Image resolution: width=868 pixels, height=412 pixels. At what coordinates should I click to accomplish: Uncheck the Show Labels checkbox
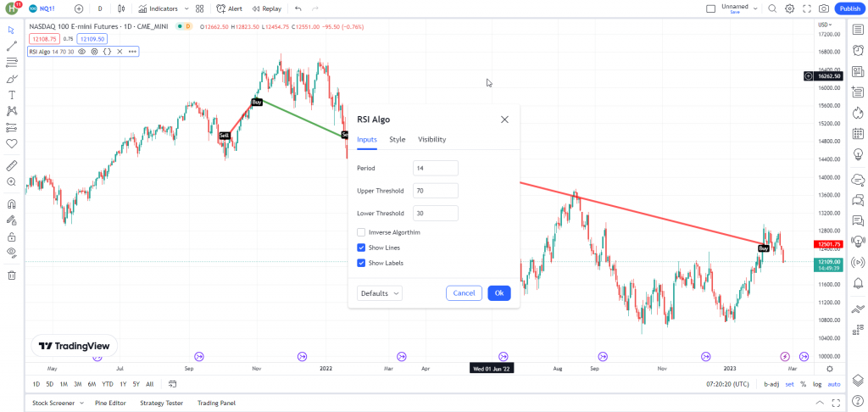(x=362, y=263)
